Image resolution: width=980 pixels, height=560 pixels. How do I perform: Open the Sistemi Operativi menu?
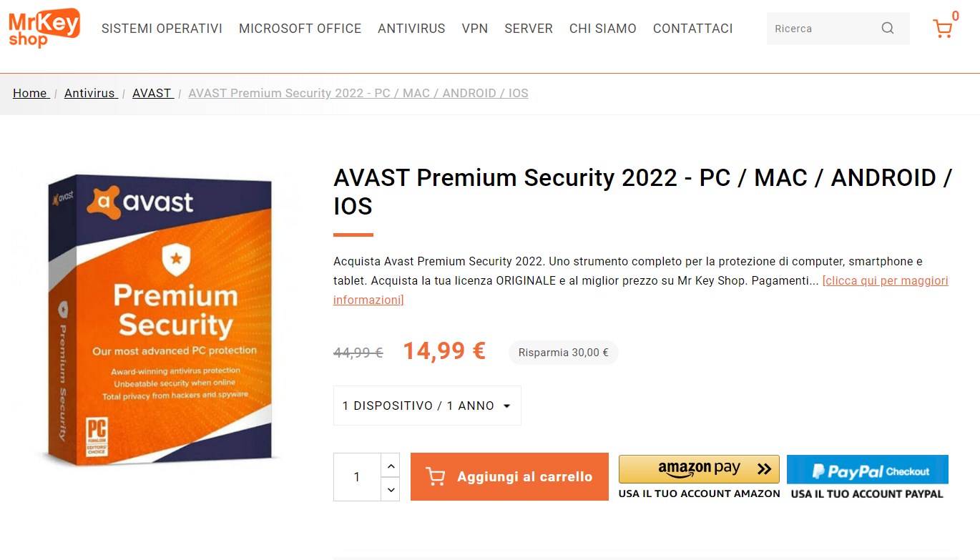click(162, 29)
